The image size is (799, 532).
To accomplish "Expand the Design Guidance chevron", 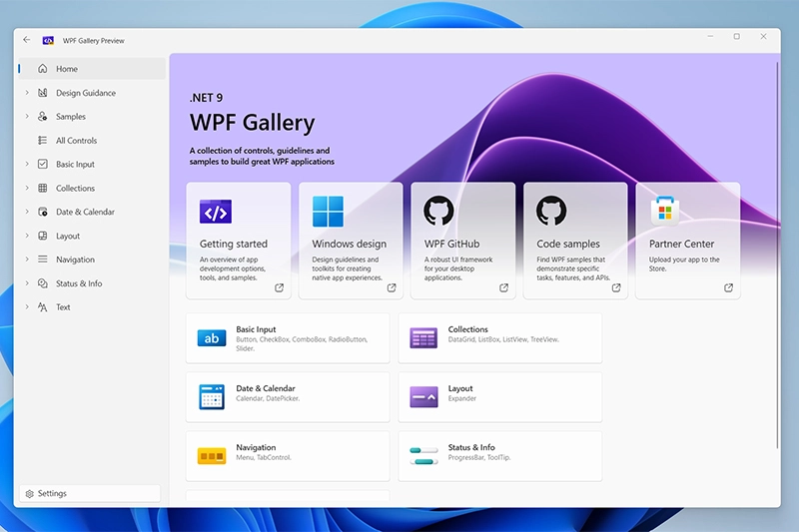I will click(27, 93).
